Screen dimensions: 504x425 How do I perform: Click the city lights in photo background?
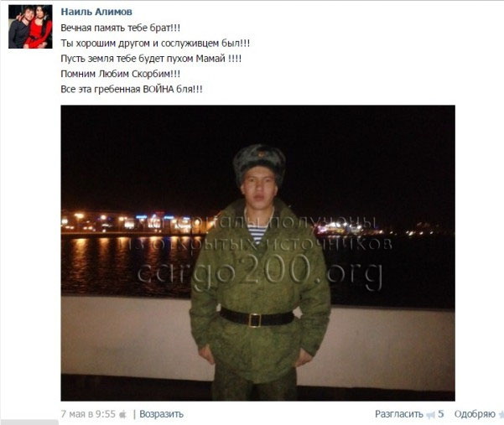(x=135, y=223)
